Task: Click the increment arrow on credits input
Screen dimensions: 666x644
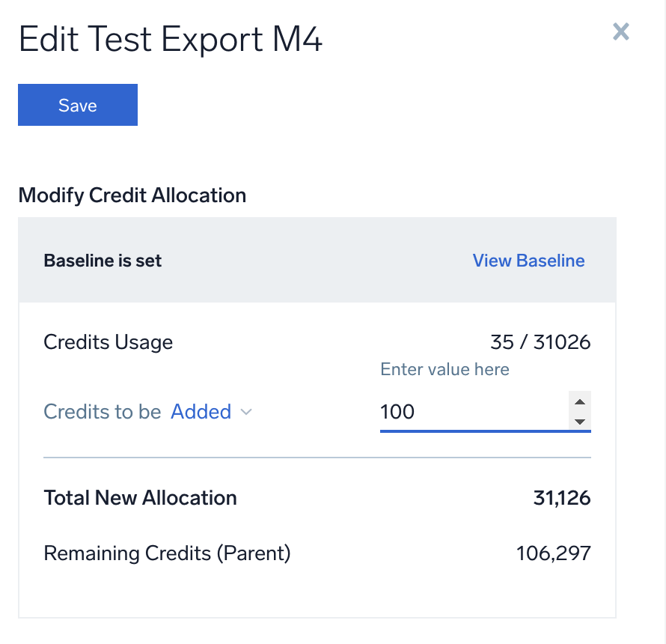Action: point(581,402)
